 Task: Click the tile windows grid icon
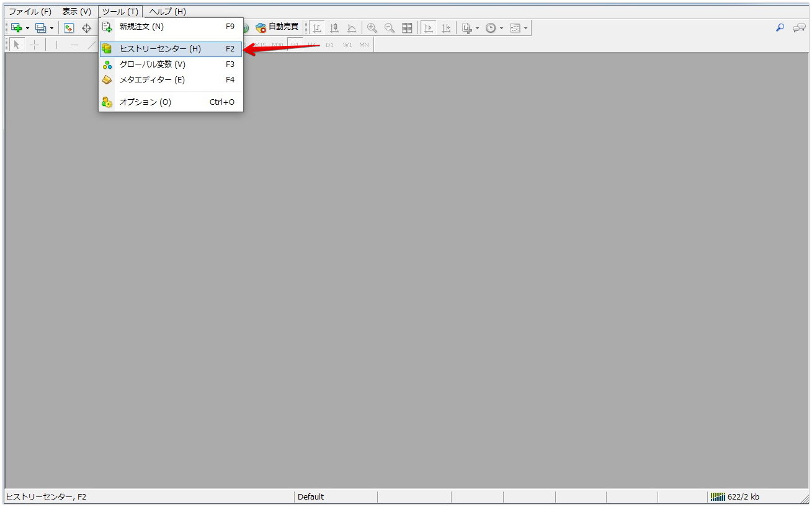tap(407, 28)
